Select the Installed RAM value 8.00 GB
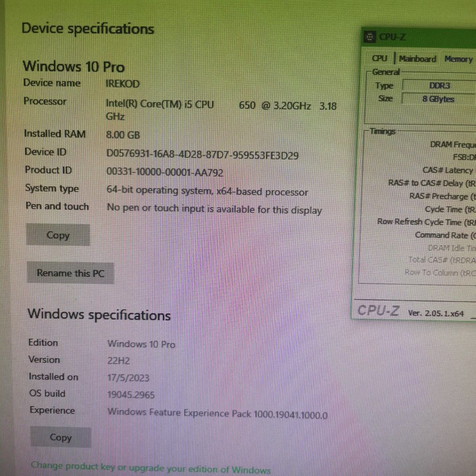 tap(123, 135)
